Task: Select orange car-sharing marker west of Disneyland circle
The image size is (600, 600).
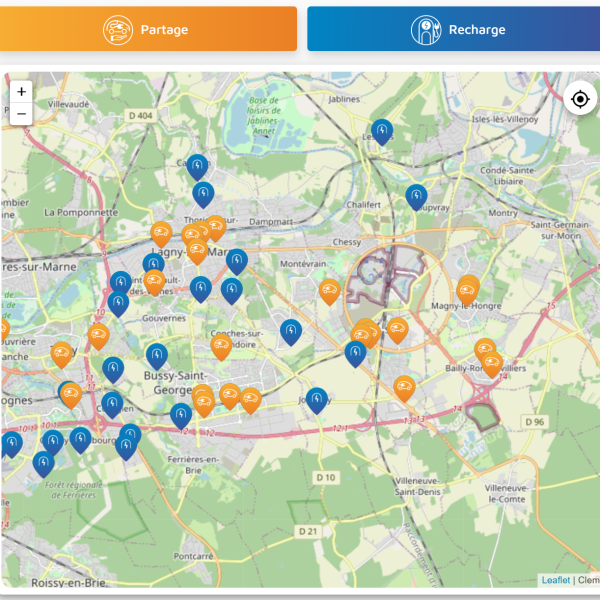Action: (x=329, y=292)
